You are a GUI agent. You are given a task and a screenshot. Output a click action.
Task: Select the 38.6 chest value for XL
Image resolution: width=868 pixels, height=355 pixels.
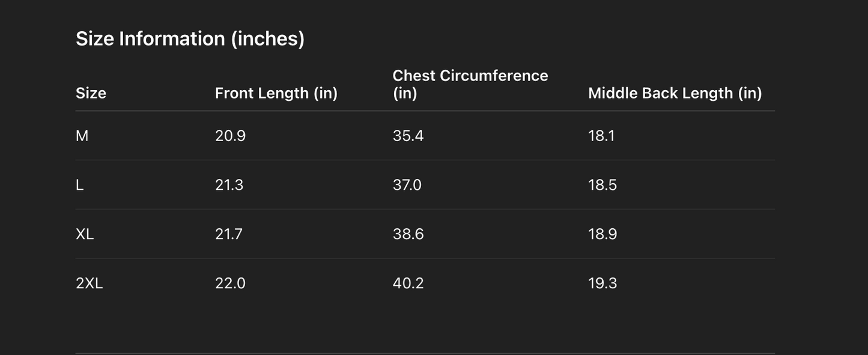[x=408, y=234]
